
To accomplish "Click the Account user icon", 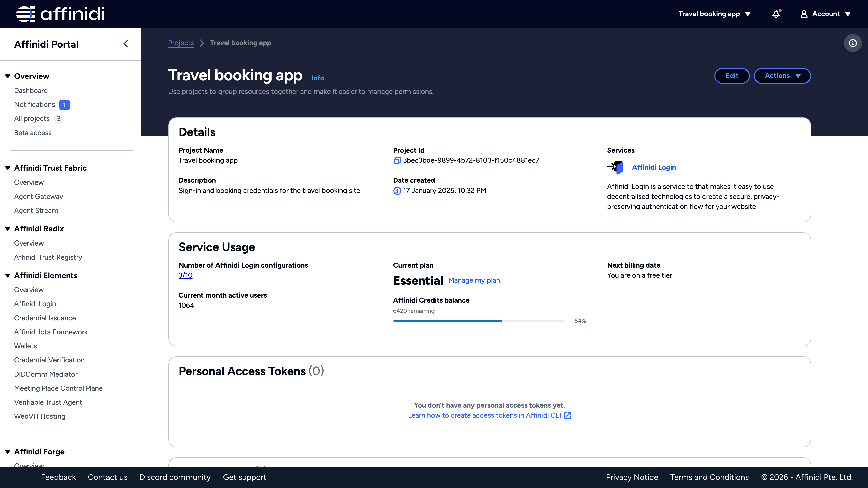I will pyautogui.click(x=804, y=14).
